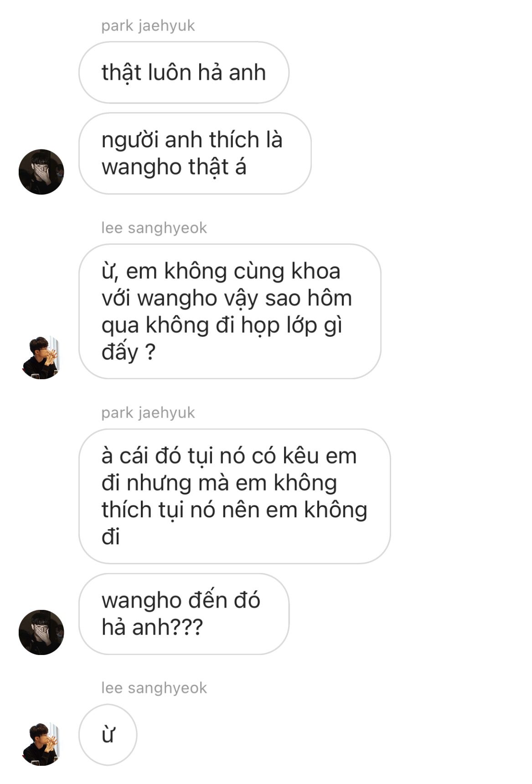Tap the 'người anh thích là wangho thật á' bubble
Image resolution: width=532 pixels, height=784 pixels.
[195, 153]
